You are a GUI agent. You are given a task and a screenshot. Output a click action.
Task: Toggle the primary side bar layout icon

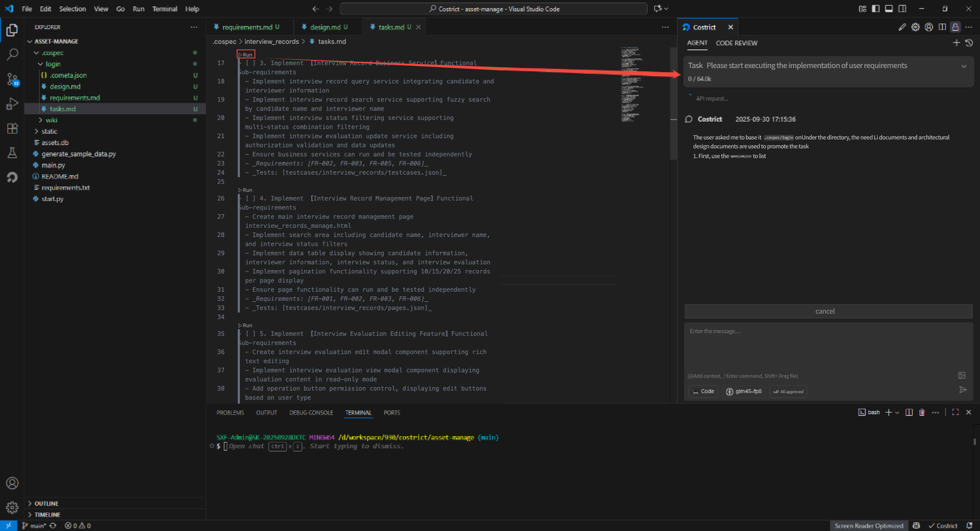875,9
